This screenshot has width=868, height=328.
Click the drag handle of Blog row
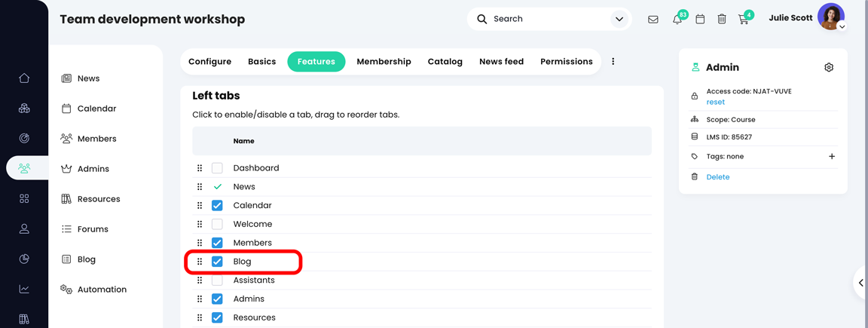(200, 262)
